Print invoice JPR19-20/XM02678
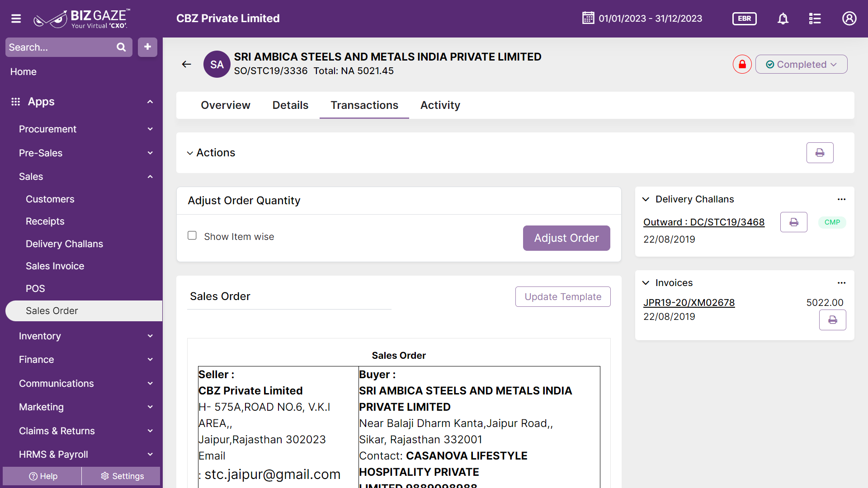This screenshot has width=868, height=488. (x=832, y=320)
